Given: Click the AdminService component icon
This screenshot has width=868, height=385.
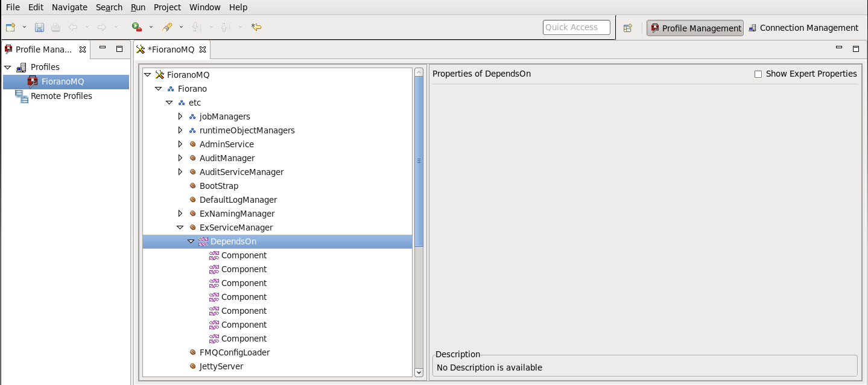Looking at the screenshot, I should [193, 144].
